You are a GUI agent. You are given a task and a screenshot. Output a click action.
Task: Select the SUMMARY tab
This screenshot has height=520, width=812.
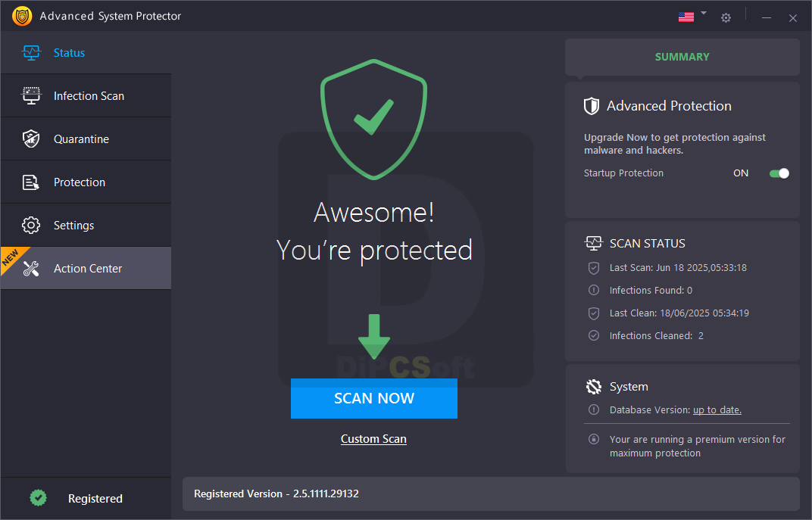coord(682,57)
